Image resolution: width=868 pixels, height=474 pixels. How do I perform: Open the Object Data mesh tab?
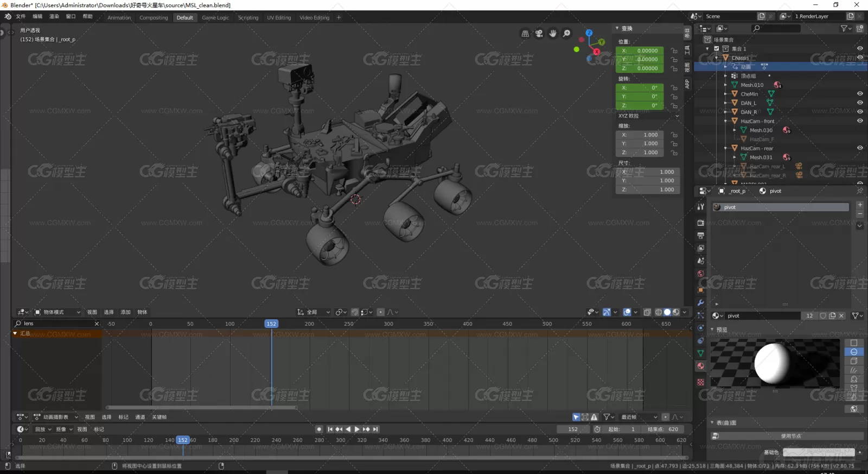(x=701, y=353)
